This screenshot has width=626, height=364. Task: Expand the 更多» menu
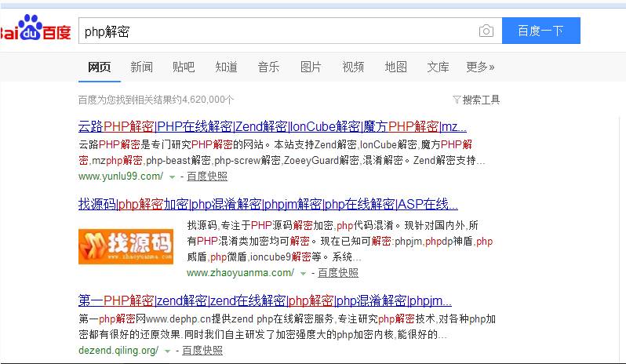point(480,67)
